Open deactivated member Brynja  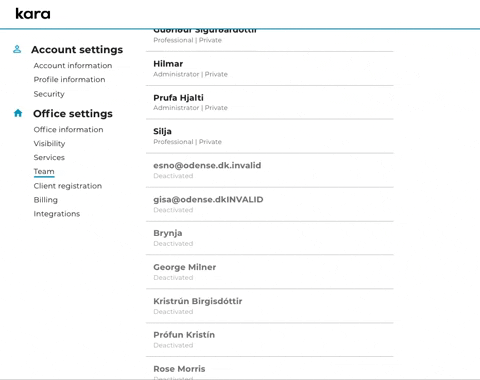269,238
